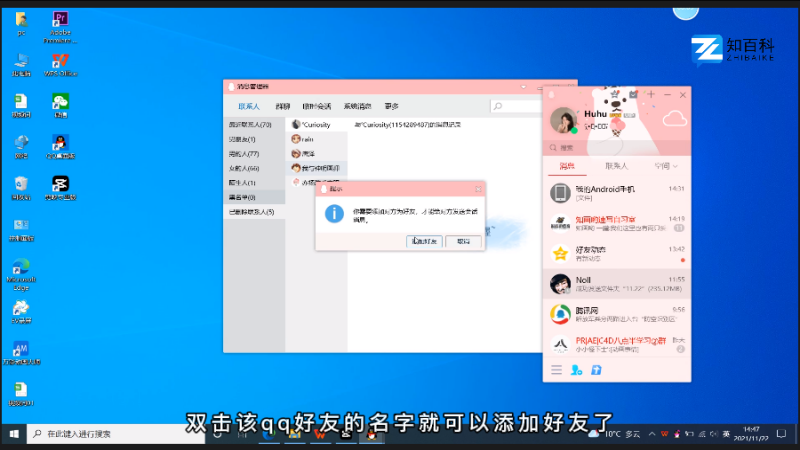Select the 黑名单(0) group
Viewport: 800px width, 450px height.
(254, 197)
